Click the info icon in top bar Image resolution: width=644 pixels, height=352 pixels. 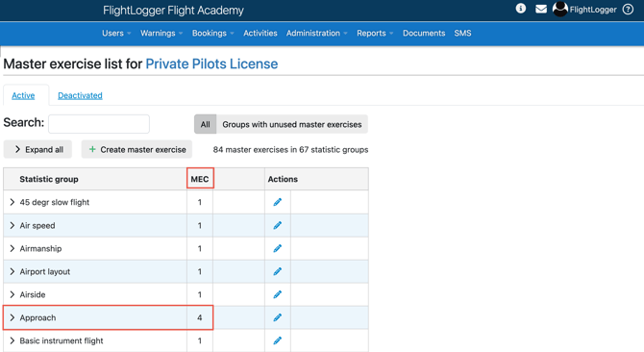click(x=520, y=9)
